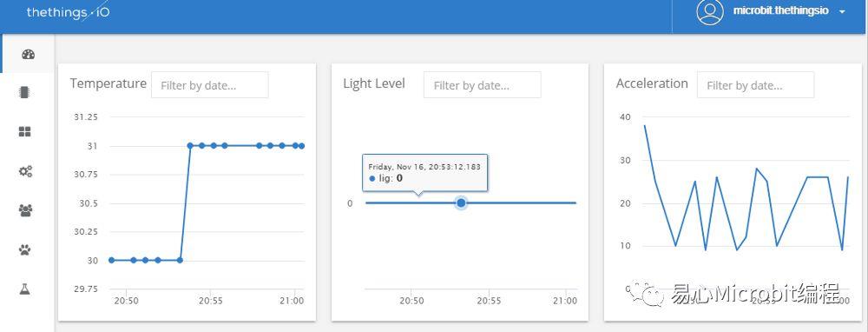Select the paw print icon in sidebar

25,249
